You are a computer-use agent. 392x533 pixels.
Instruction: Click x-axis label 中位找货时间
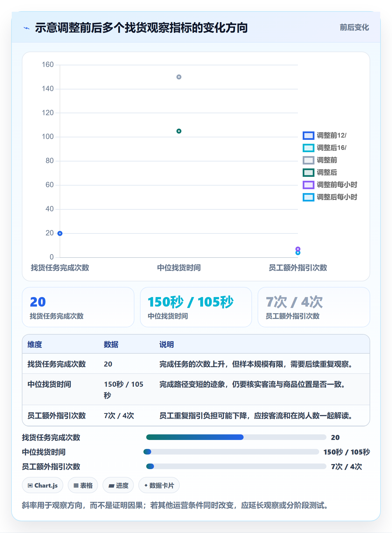tap(179, 268)
